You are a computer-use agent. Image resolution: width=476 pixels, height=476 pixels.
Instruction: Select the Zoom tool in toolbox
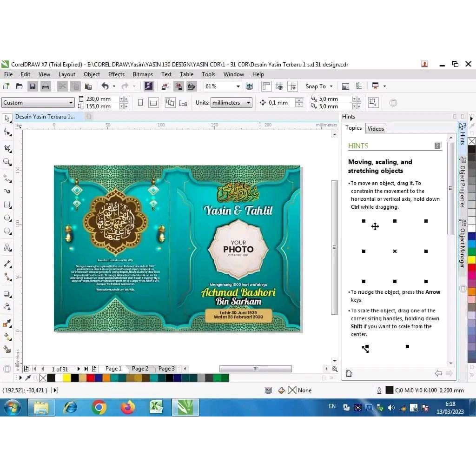(x=7, y=162)
